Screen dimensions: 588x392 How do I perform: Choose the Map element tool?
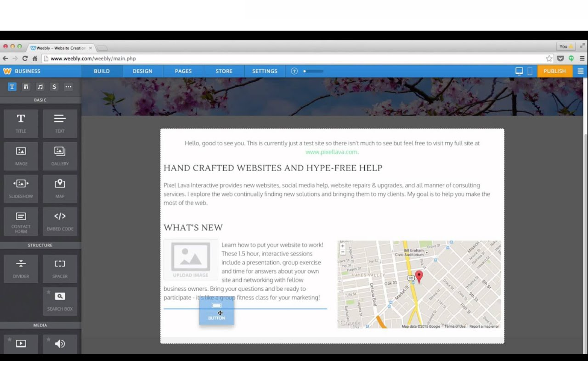point(60,188)
